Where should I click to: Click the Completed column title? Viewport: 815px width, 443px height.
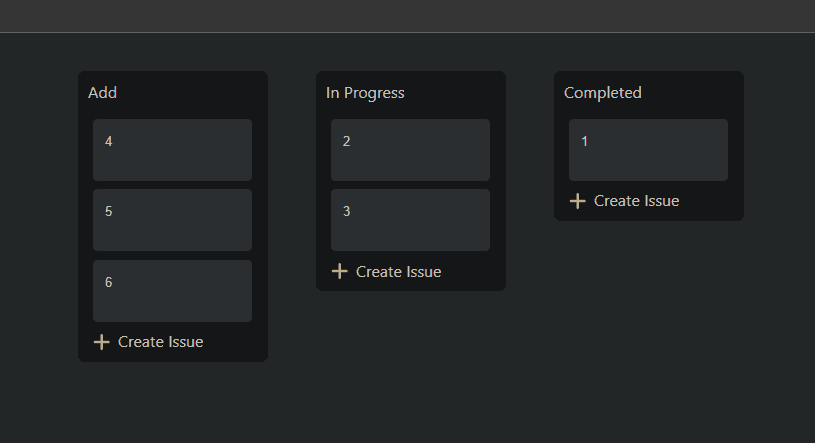pyautogui.click(x=603, y=93)
